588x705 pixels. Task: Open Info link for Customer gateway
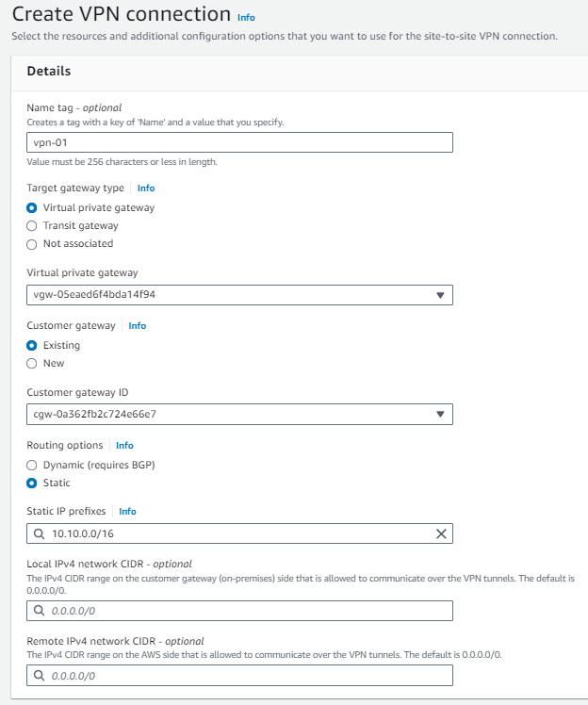tap(138, 326)
